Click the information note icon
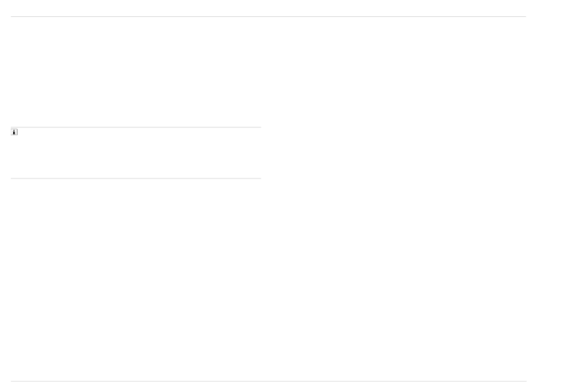Image resolution: width=571 pixels, height=392 pixels. click(14, 132)
